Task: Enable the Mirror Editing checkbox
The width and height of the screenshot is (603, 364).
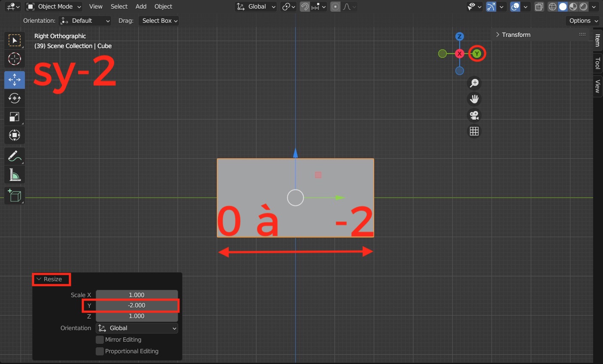Action: [100, 340]
